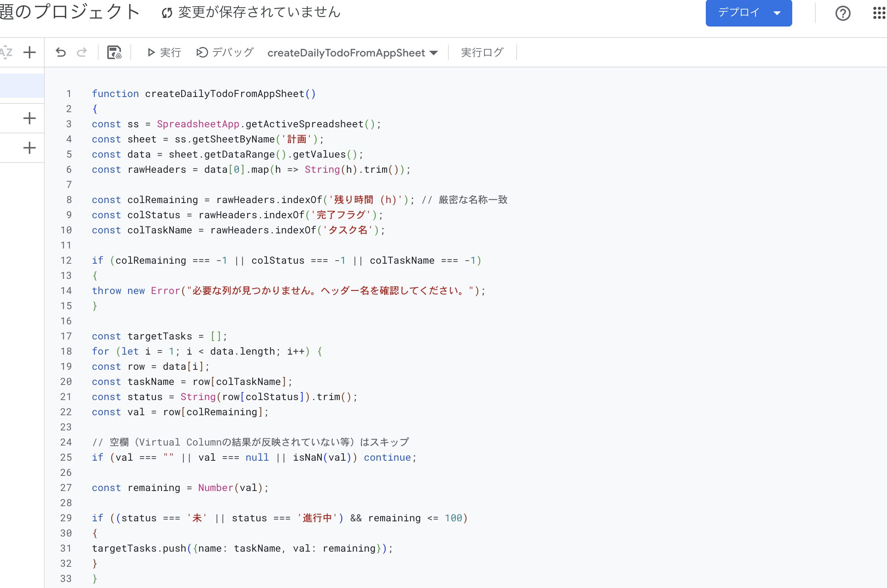Click the project title text
This screenshot has width=887, height=588.
click(70, 12)
